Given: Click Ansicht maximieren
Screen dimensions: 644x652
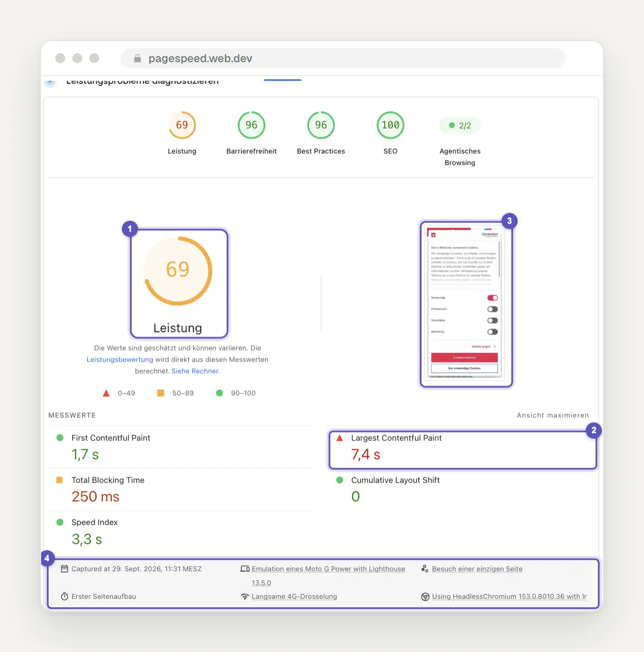Looking at the screenshot, I should [x=553, y=415].
